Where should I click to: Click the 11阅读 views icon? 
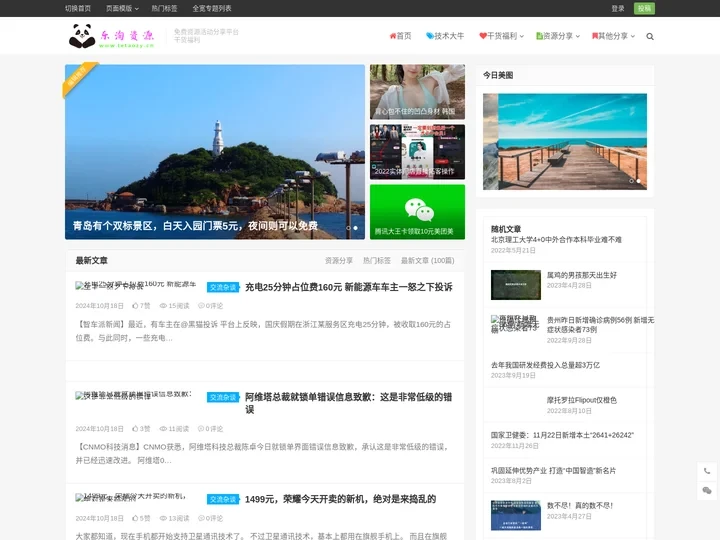point(163,429)
